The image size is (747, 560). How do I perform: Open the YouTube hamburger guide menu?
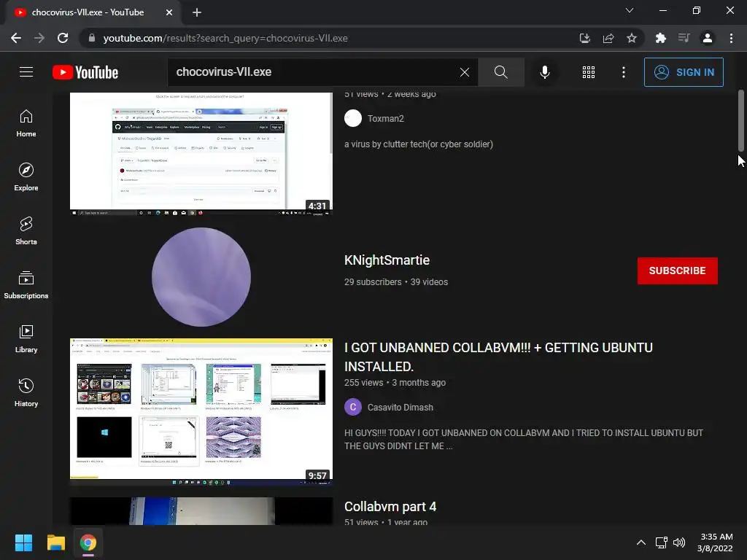pos(26,72)
